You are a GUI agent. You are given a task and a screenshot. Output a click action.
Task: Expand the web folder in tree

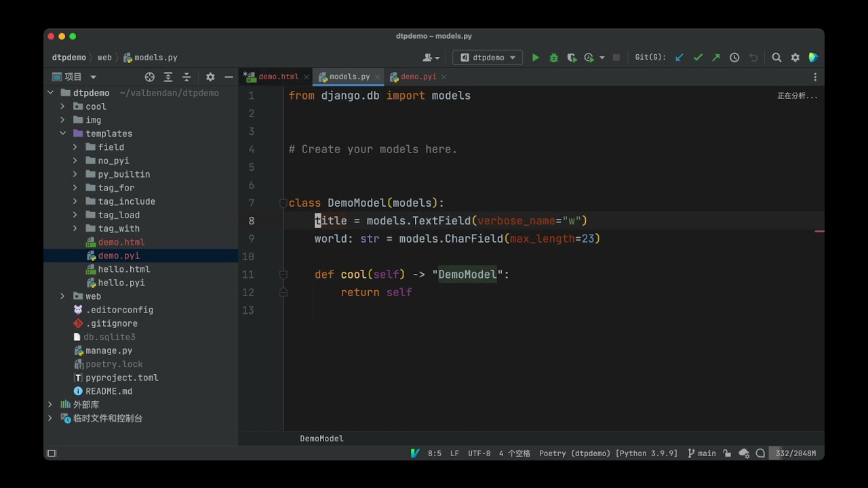tap(62, 296)
